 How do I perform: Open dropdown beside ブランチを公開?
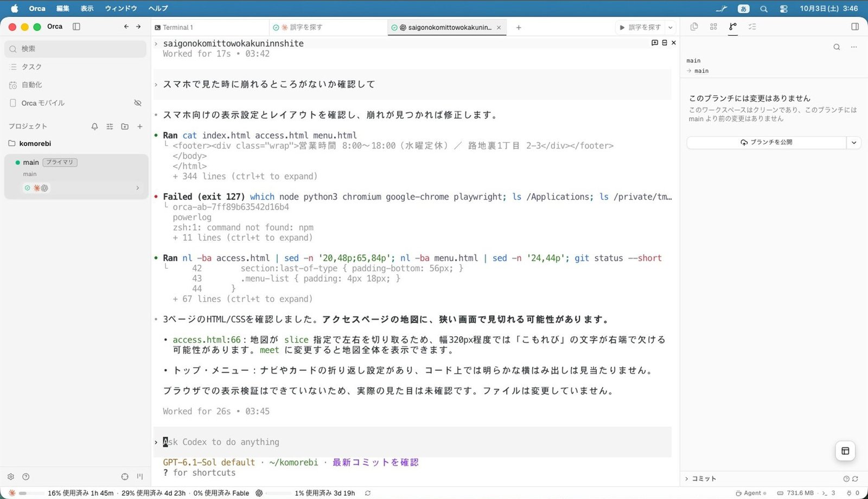coord(854,143)
